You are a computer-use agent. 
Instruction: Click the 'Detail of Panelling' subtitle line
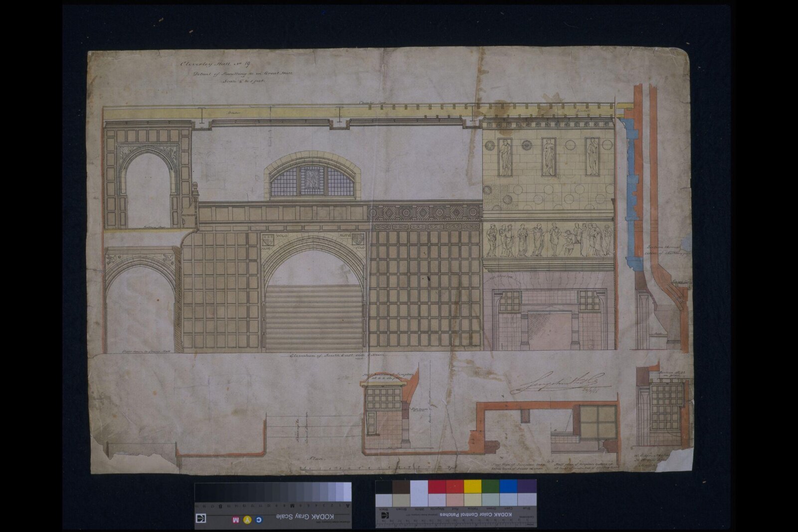[243, 74]
